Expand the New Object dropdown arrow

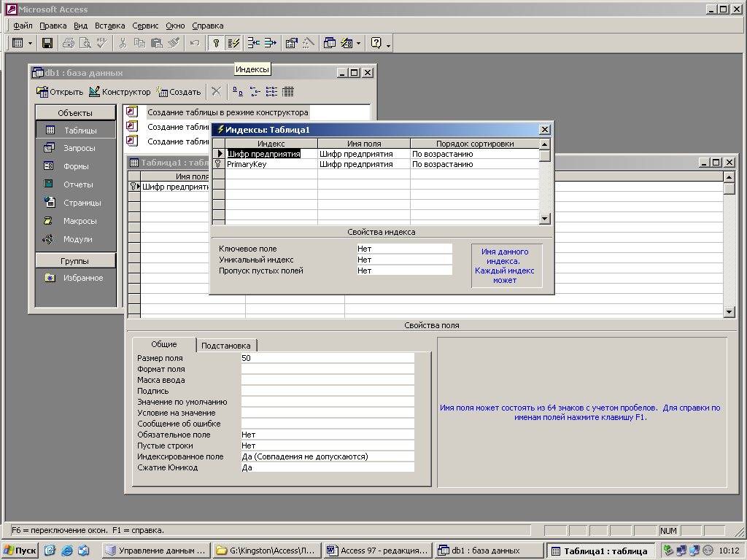[x=358, y=43]
